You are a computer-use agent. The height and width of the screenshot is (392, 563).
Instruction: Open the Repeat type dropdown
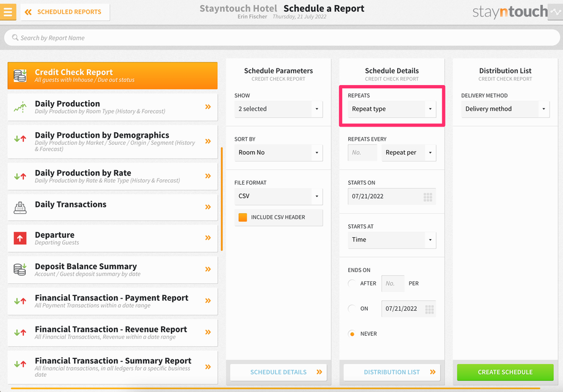point(392,109)
